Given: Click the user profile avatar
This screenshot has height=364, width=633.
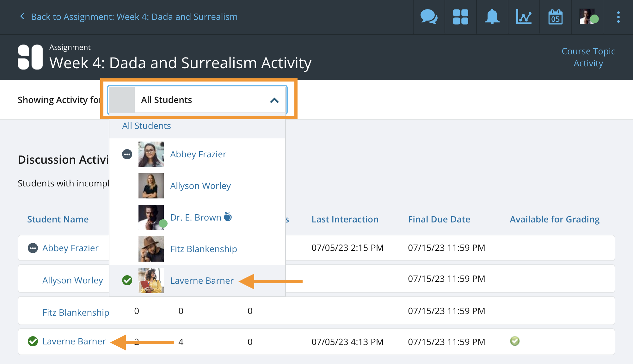Looking at the screenshot, I should (x=587, y=17).
